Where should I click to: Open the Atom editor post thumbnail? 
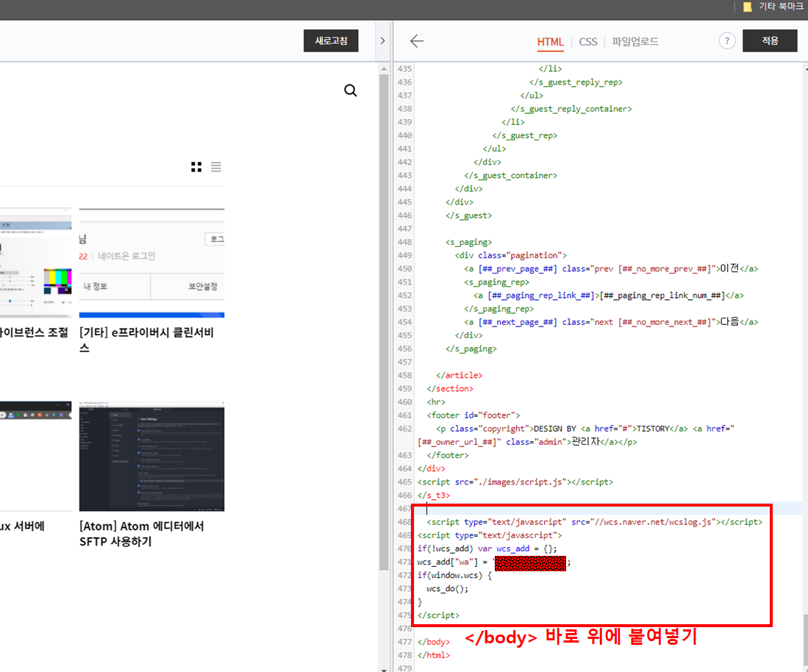coord(151,456)
